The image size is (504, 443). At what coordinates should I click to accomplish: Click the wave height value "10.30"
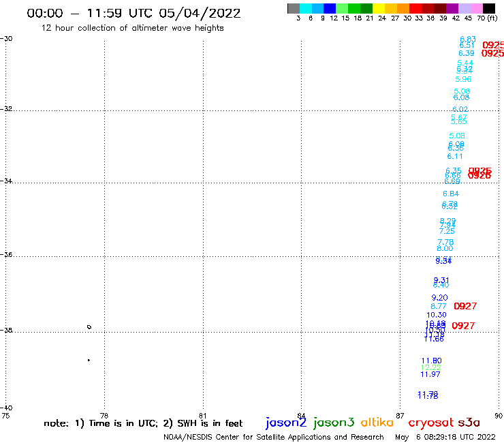coord(437,315)
